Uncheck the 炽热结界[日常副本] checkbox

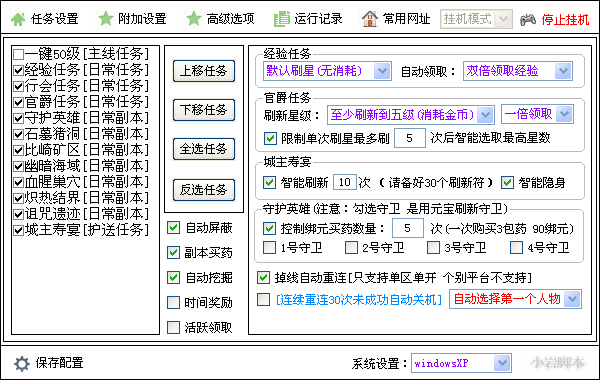tap(18, 198)
